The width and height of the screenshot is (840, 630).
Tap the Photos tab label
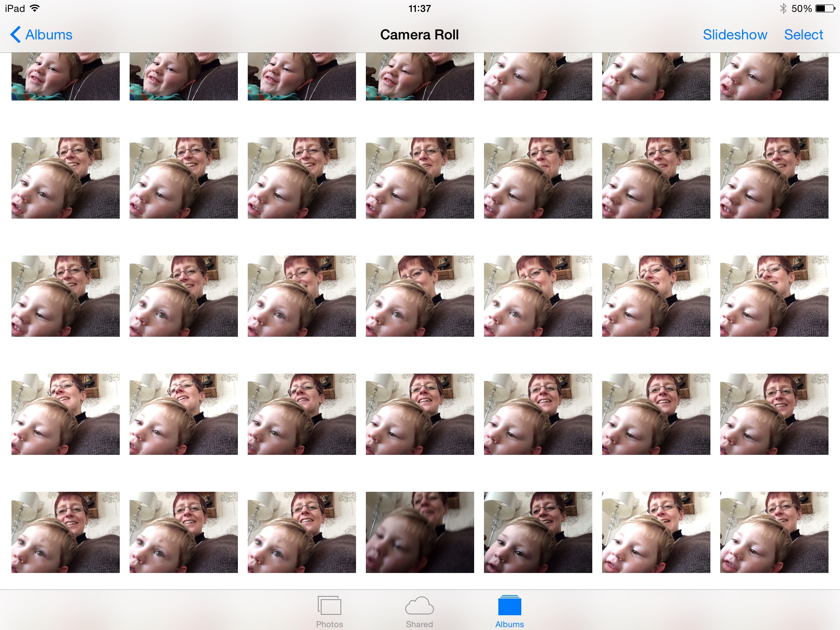[x=329, y=624]
